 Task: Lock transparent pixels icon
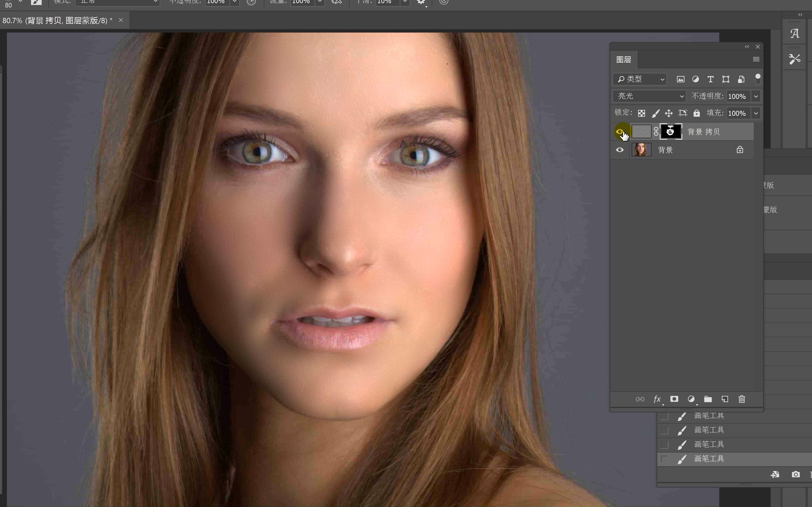(642, 113)
